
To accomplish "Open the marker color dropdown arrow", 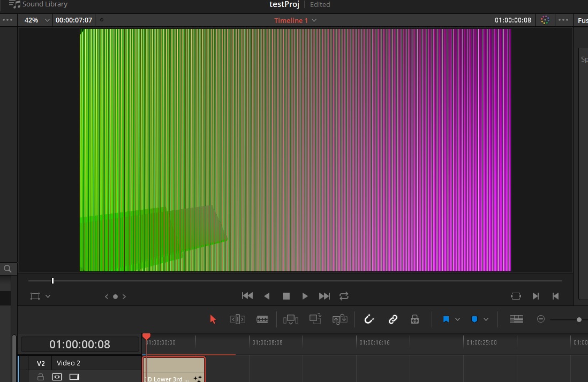I will [486, 319].
